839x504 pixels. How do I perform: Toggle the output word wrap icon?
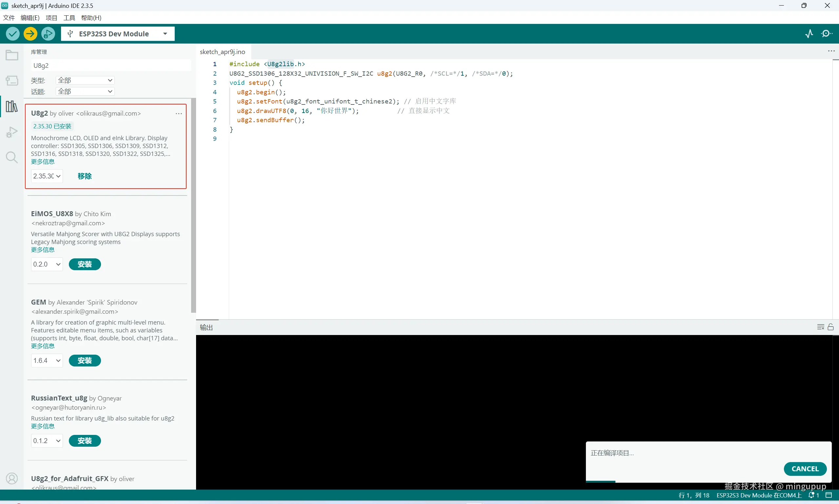coord(820,327)
